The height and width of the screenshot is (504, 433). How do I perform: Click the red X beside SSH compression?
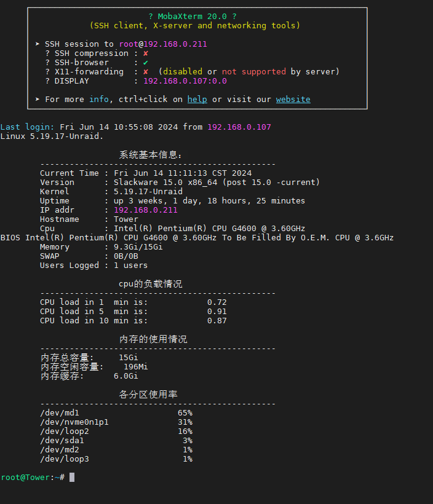tap(146, 53)
